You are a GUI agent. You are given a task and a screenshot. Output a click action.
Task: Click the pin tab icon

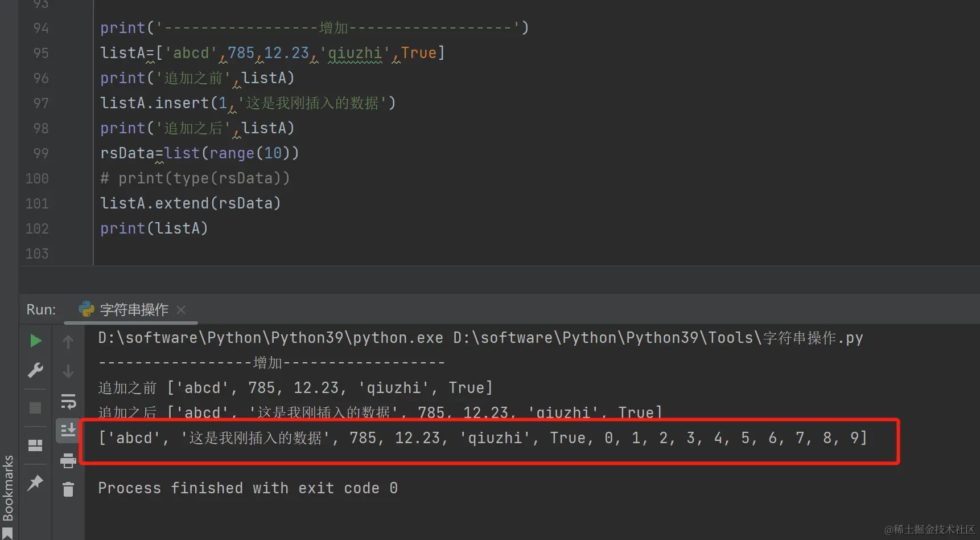click(x=35, y=482)
